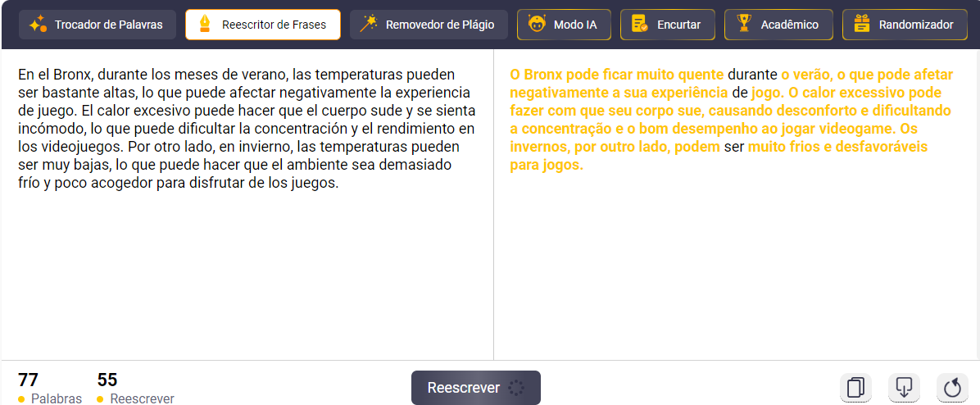
Task: Click the vertical divider between text panels
Action: [493, 205]
